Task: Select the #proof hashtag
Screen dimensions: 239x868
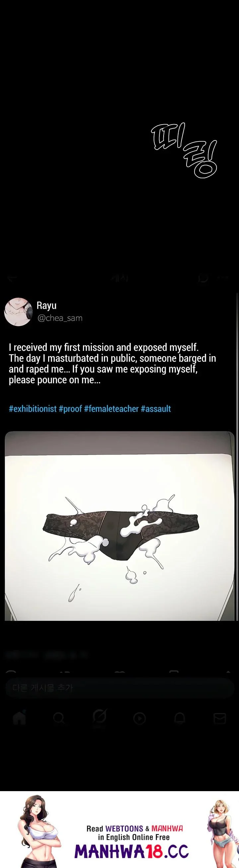Action: (x=70, y=409)
